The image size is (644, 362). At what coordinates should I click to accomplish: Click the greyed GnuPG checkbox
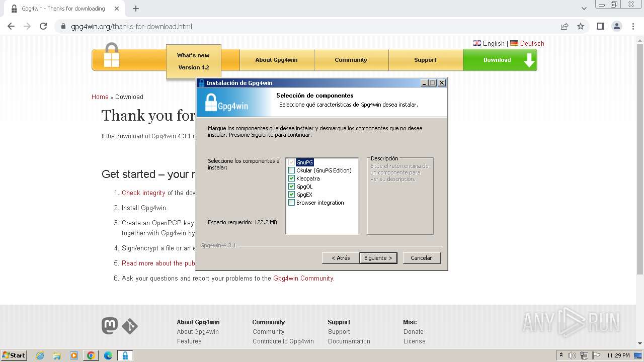(x=291, y=162)
